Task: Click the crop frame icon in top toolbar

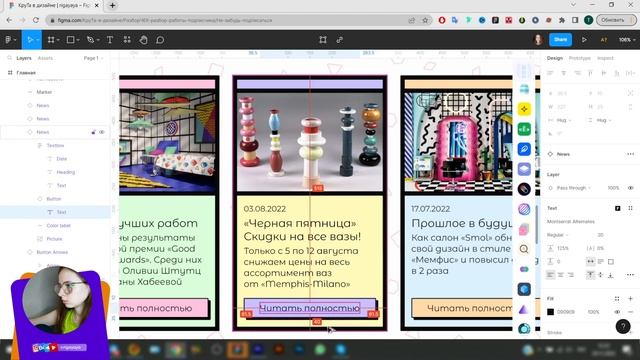Action: coord(323,40)
